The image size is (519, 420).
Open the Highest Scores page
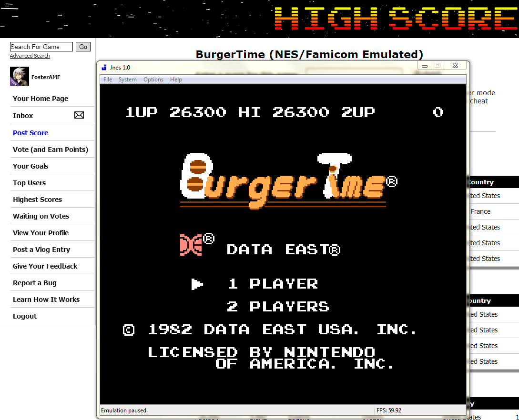click(x=38, y=200)
